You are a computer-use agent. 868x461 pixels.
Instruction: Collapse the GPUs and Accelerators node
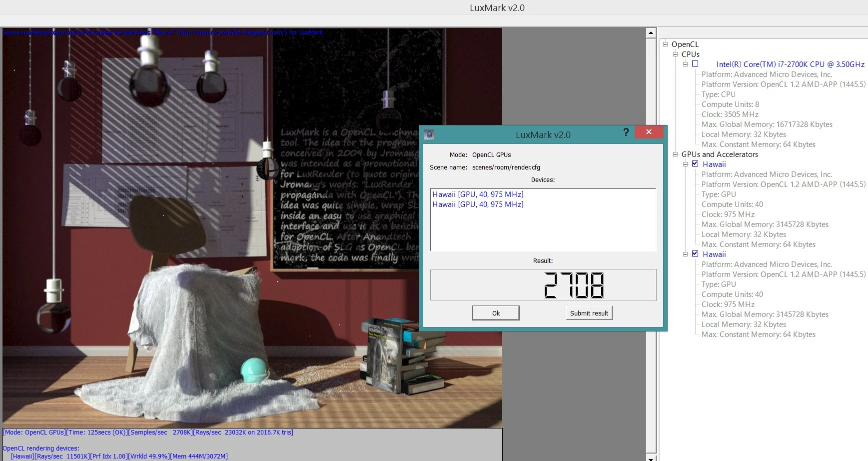pyautogui.click(x=676, y=154)
